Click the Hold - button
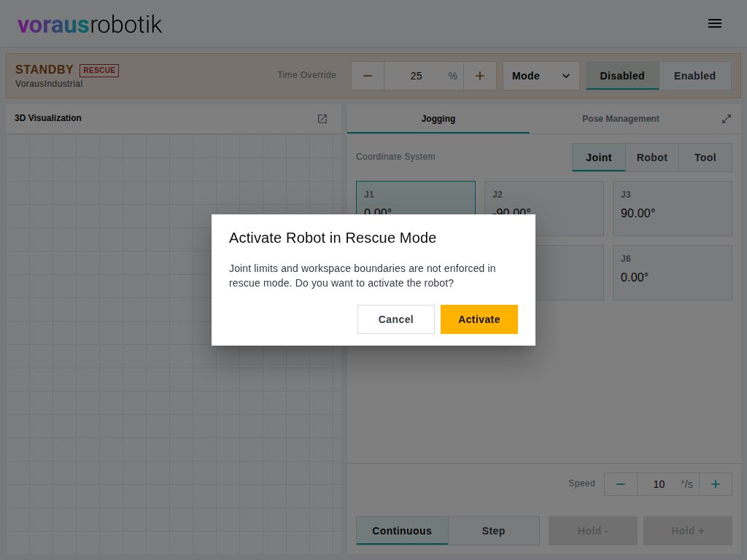The width and height of the screenshot is (747, 560). 592,531
